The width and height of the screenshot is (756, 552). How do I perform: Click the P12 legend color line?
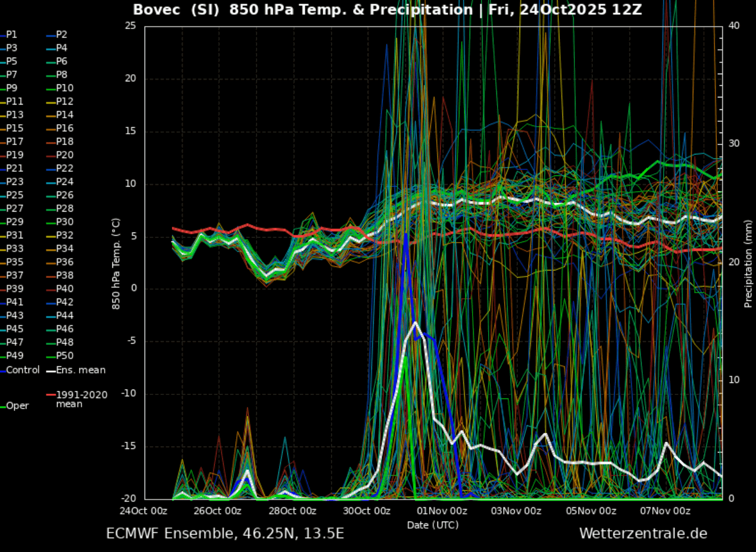tap(51, 102)
